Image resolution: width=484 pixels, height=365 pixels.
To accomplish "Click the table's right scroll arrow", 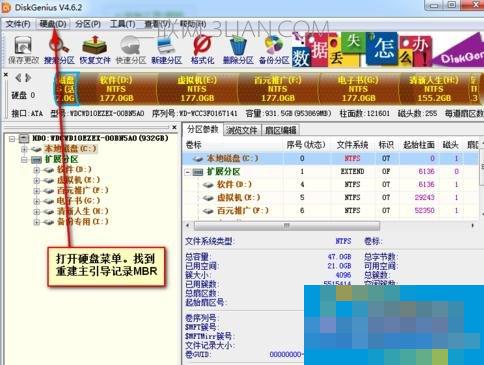I will pyautogui.click(x=473, y=226).
